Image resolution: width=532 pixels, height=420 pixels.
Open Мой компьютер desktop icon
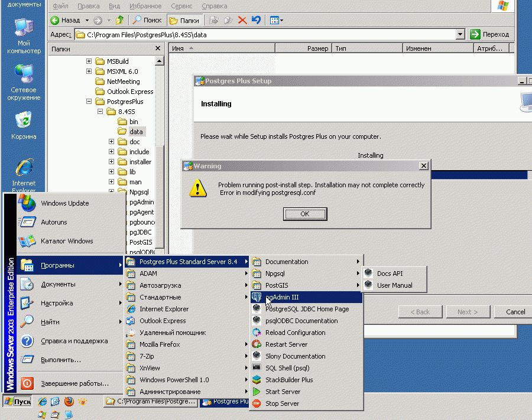(x=24, y=36)
